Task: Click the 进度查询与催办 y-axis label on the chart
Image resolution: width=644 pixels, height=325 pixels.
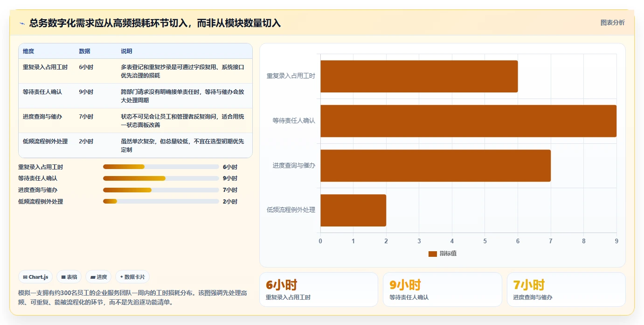Action: pos(294,165)
